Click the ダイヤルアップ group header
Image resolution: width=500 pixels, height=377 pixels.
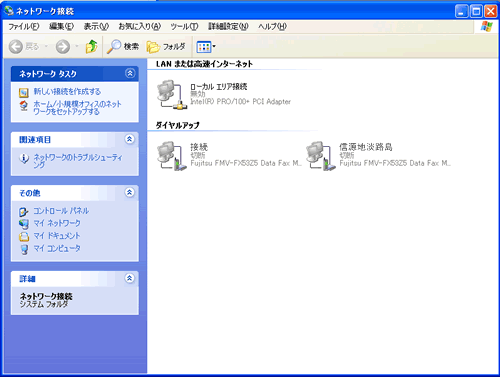[177, 126]
